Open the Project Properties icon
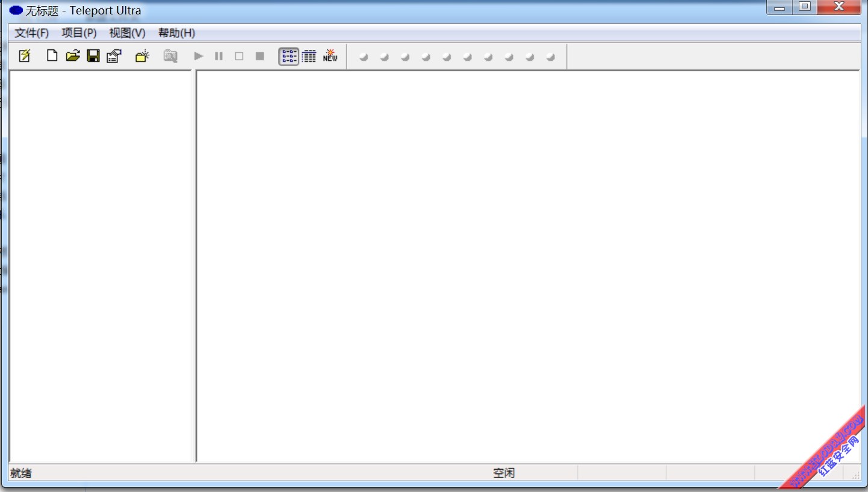868x492 pixels. coord(114,56)
